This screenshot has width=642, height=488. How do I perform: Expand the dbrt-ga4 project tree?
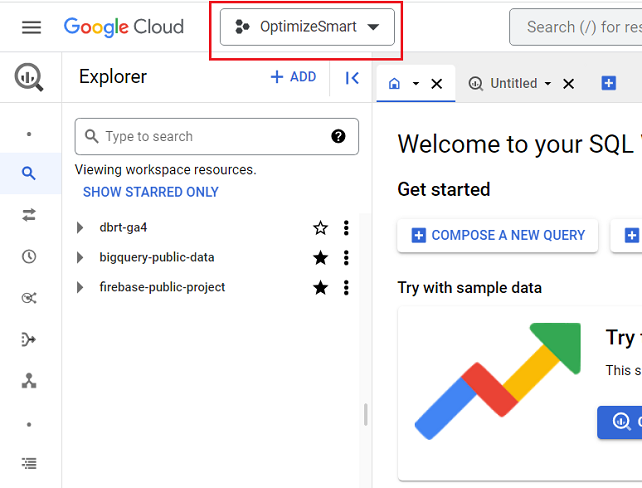pos(80,228)
